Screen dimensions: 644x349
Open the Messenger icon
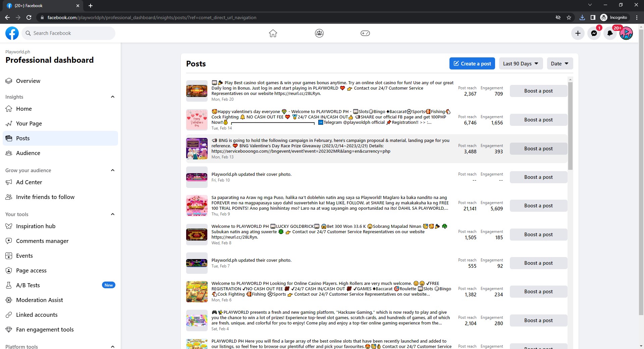(x=594, y=33)
